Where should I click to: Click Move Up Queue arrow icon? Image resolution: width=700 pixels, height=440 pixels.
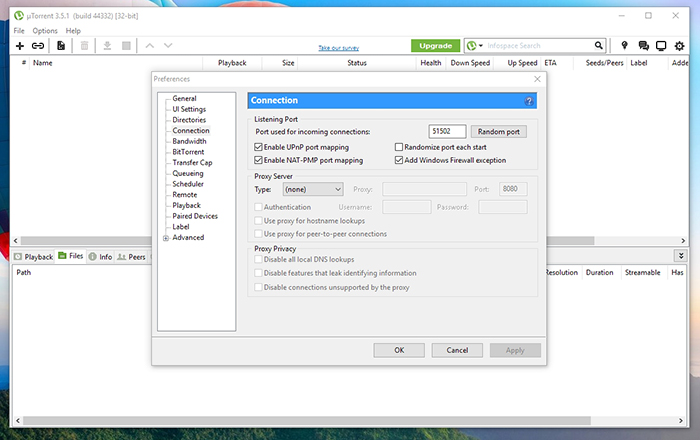click(150, 46)
